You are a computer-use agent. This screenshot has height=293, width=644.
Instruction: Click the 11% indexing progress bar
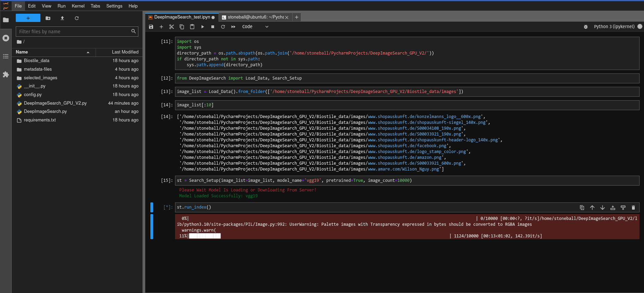(x=205, y=236)
